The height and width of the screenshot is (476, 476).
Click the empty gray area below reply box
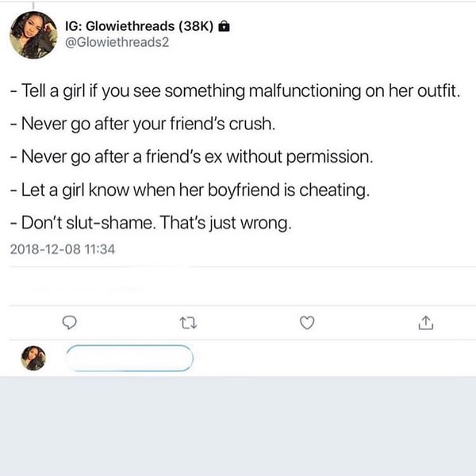pyautogui.click(x=238, y=428)
